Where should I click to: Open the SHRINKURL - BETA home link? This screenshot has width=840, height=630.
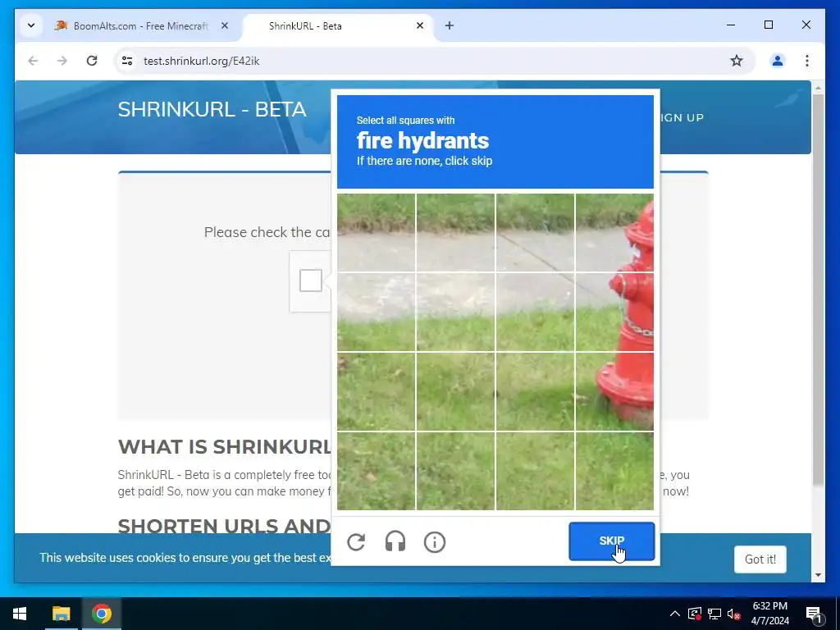pyautogui.click(x=212, y=109)
